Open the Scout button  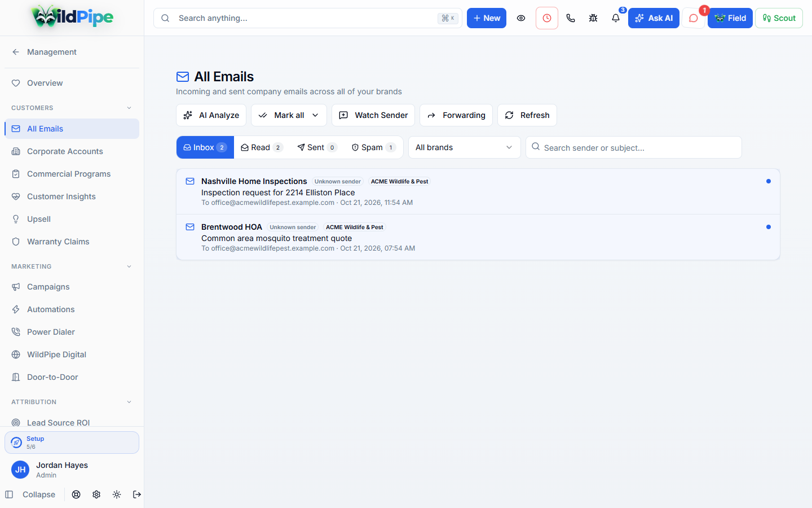point(779,18)
